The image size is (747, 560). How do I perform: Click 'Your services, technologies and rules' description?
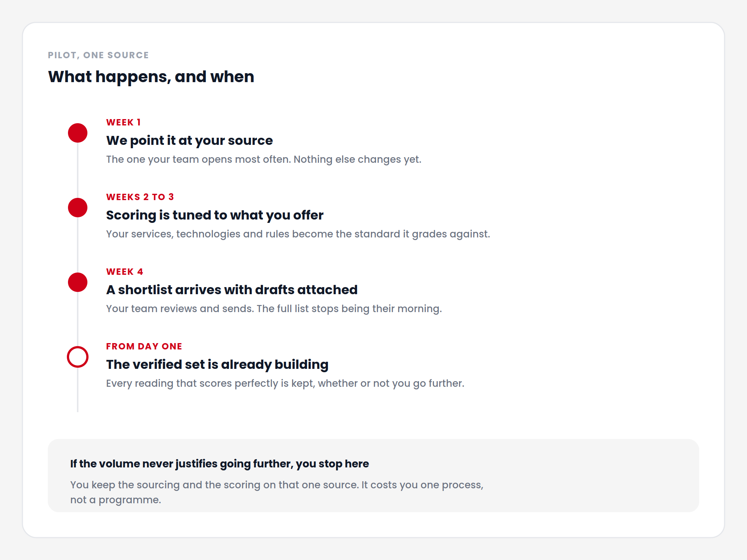298,234
